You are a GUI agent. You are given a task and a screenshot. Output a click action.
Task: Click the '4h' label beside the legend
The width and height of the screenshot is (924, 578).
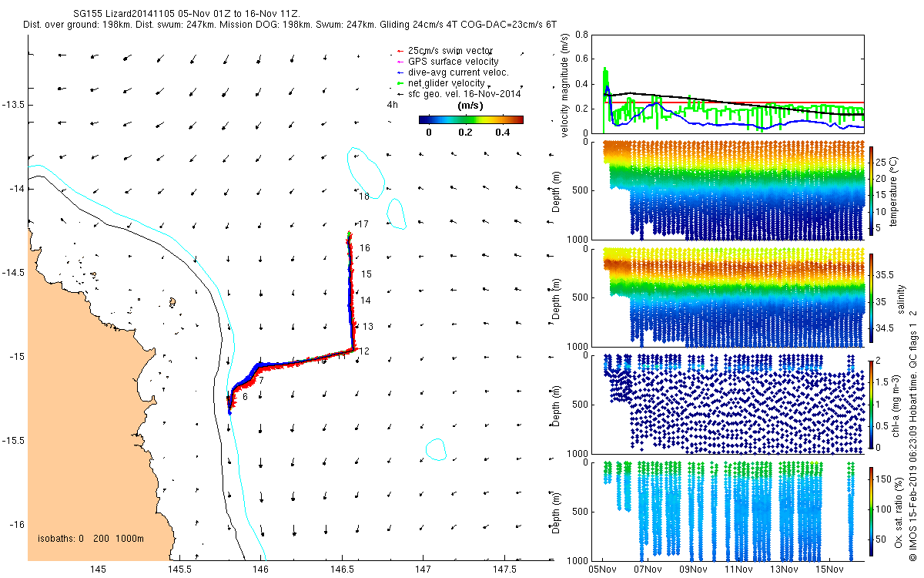(x=392, y=105)
